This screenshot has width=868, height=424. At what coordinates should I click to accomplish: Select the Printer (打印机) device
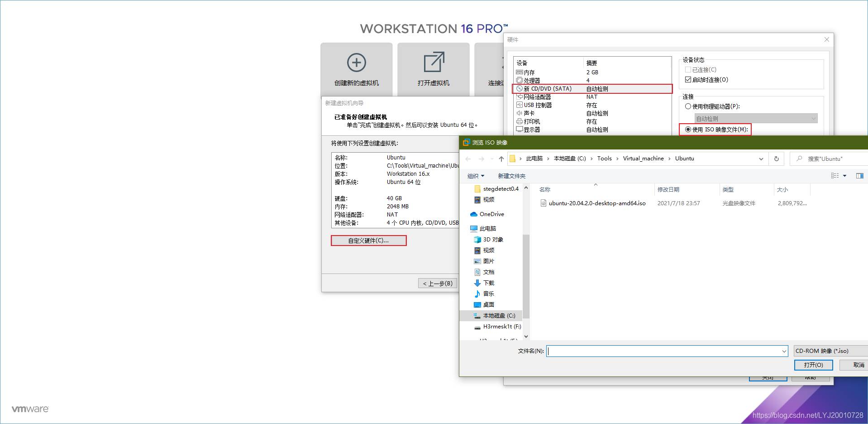click(592, 121)
